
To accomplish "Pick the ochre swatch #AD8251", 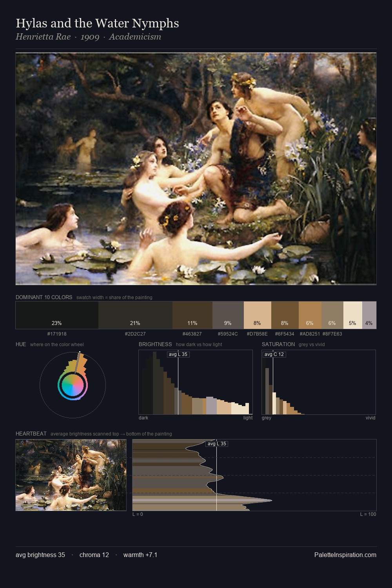I will click(310, 315).
